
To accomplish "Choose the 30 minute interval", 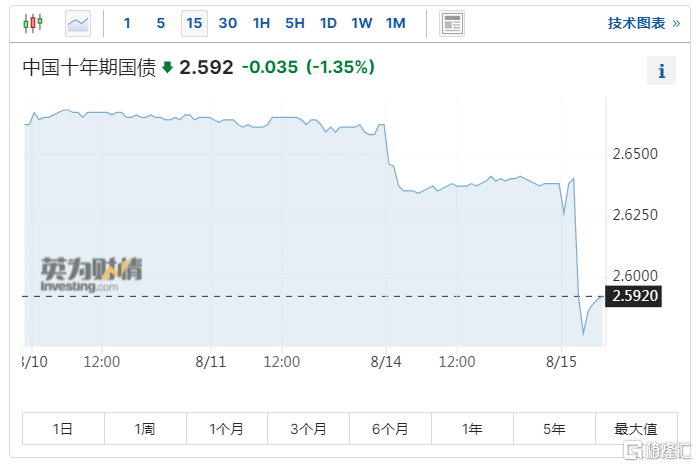I will [x=228, y=23].
